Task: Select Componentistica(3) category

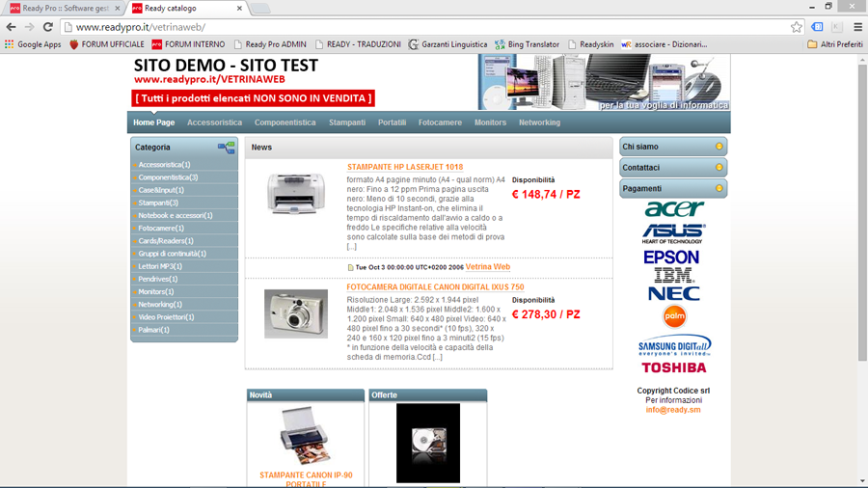Action: 168,177
